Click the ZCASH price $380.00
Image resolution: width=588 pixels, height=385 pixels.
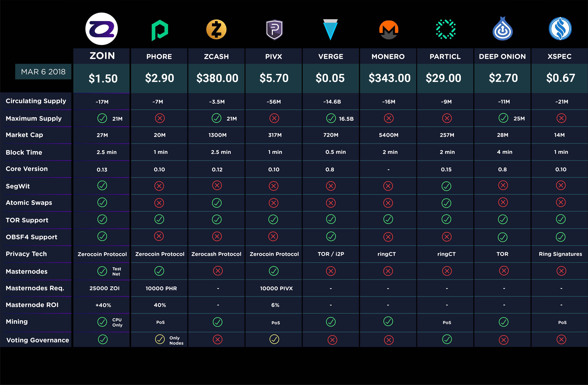coord(217,78)
